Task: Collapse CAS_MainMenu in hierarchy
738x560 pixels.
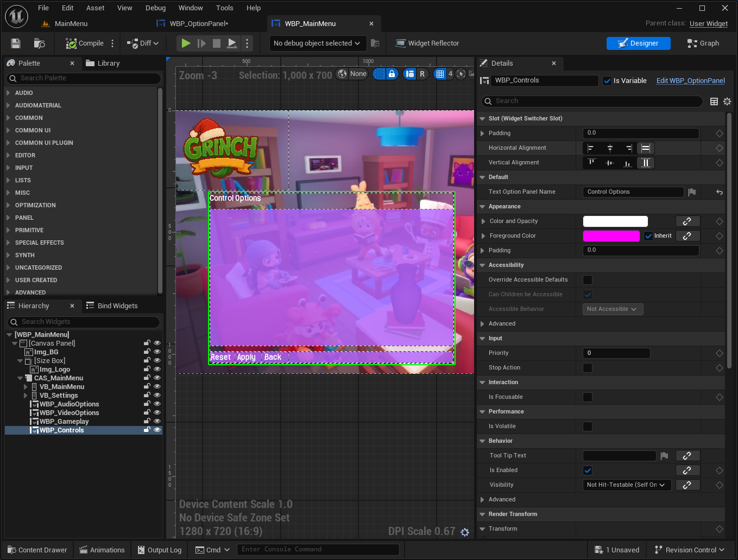Action: [x=20, y=378]
